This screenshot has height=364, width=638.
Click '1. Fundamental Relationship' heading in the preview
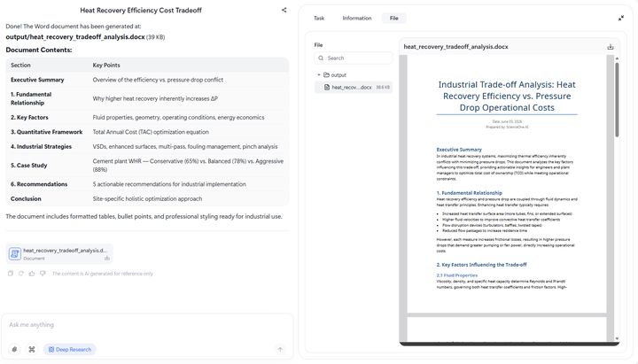(x=469, y=193)
